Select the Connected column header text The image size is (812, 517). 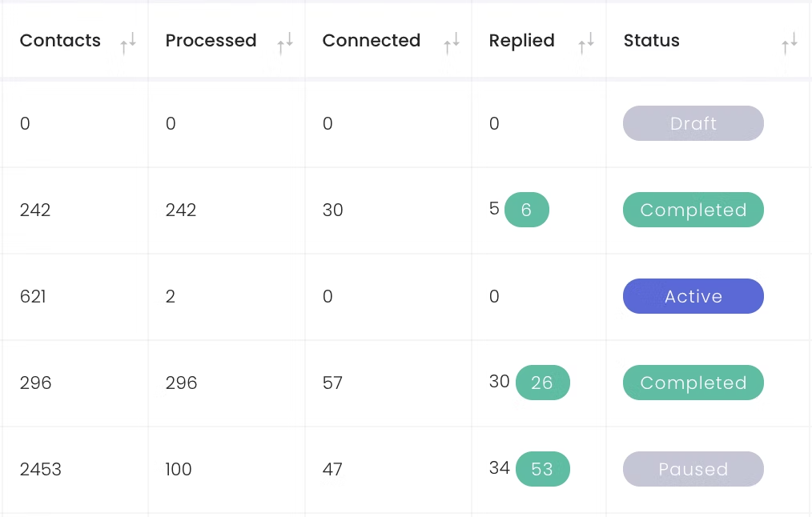(x=371, y=41)
